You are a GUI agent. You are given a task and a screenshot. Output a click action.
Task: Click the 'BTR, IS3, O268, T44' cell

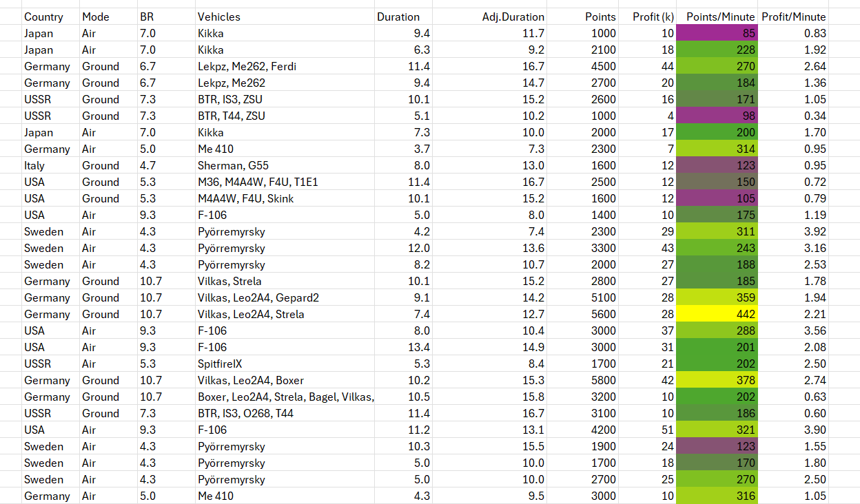[285, 413]
